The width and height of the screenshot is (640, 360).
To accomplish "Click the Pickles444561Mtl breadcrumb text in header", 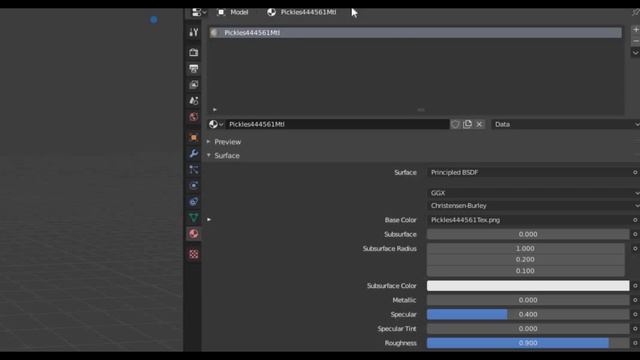I will [308, 12].
